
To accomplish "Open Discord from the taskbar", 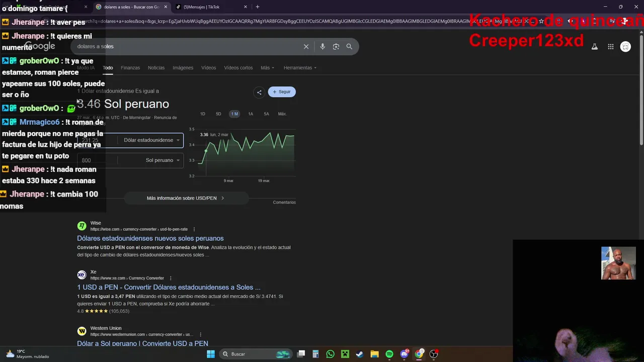I will [x=405, y=354].
